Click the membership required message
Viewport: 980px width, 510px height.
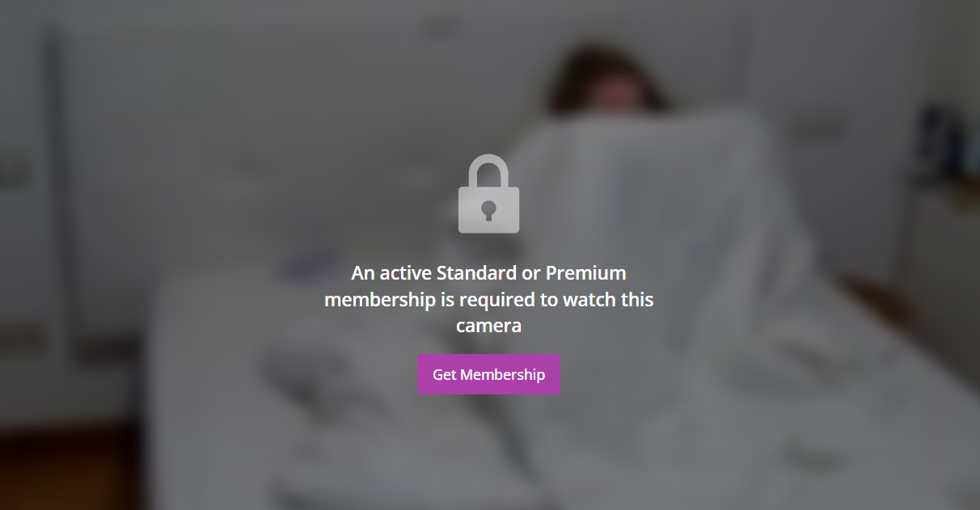coord(488,299)
